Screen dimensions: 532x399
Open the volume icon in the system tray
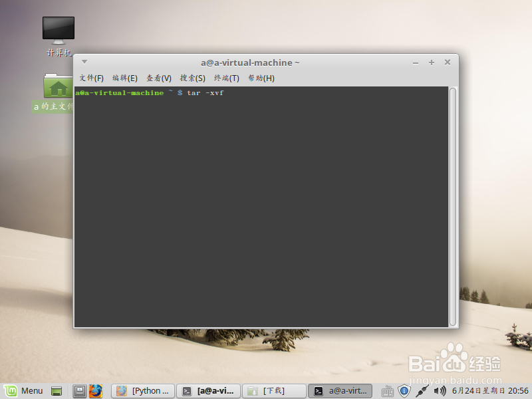(439, 391)
